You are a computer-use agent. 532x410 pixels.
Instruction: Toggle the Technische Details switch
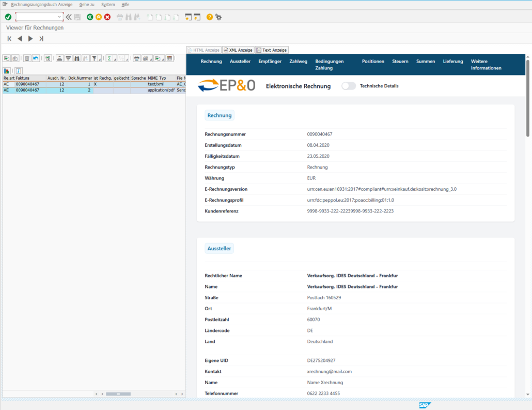[x=349, y=86]
